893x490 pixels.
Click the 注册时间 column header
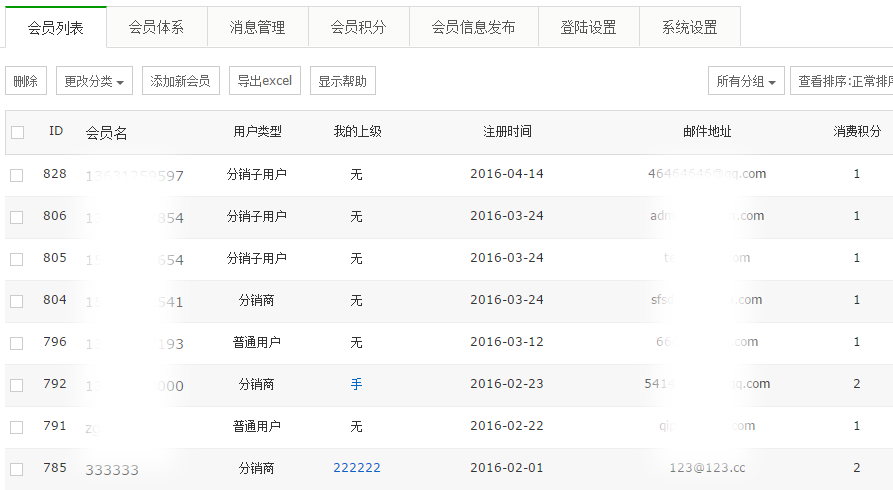click(507, 132)
